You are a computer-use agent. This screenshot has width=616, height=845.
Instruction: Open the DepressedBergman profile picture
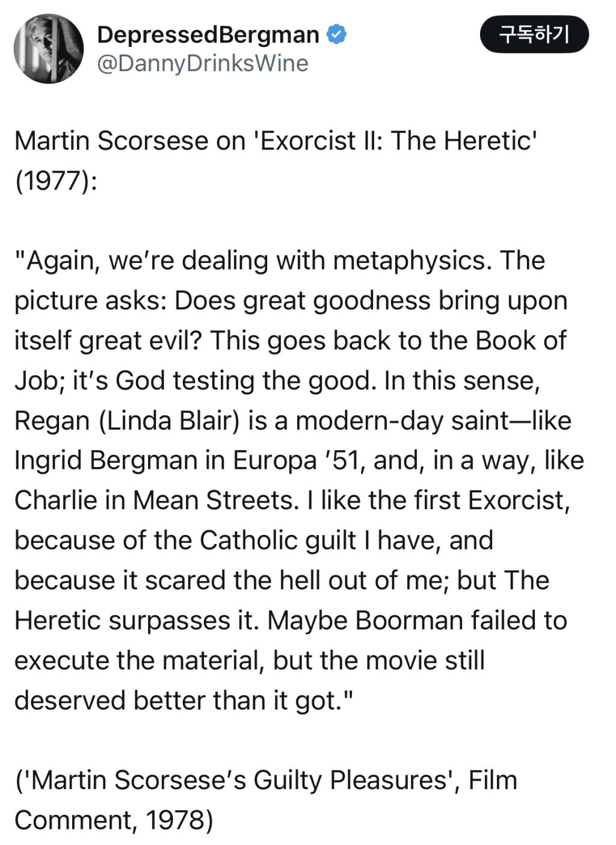(x=48, y=48)
